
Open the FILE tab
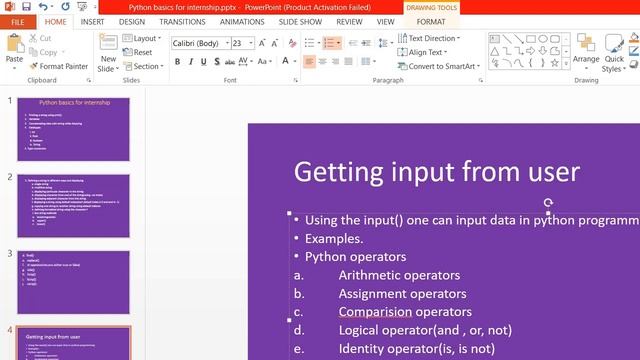click(18, 22)
